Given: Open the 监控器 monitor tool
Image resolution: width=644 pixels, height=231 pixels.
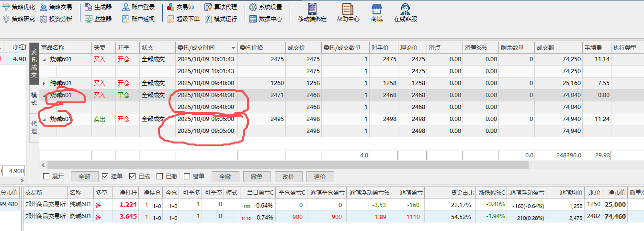Looking at the screenshot, I should coord(98,19).
